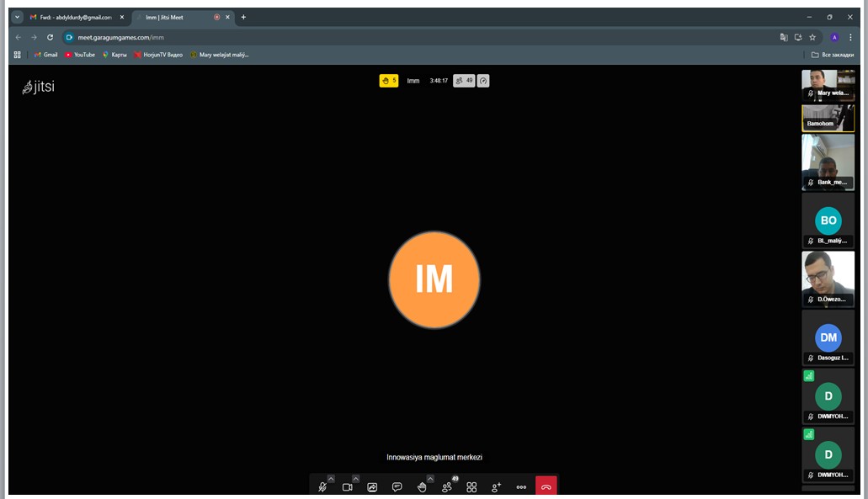Screen dimensions: 868x499
Task: Open more actions menu
Action: [521, 487]
